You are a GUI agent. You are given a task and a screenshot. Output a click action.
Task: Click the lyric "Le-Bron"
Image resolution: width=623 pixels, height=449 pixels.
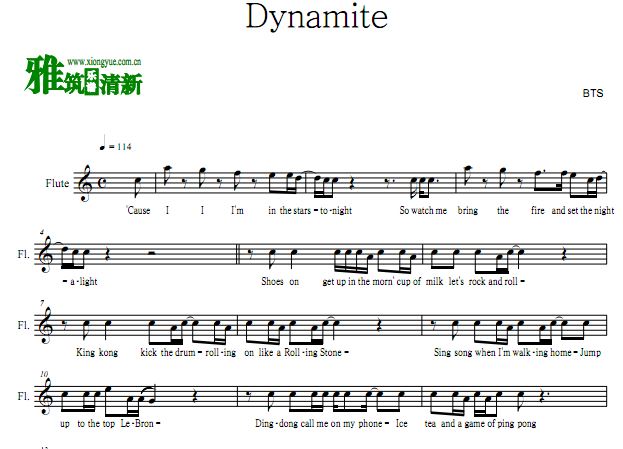coord(137,424)
